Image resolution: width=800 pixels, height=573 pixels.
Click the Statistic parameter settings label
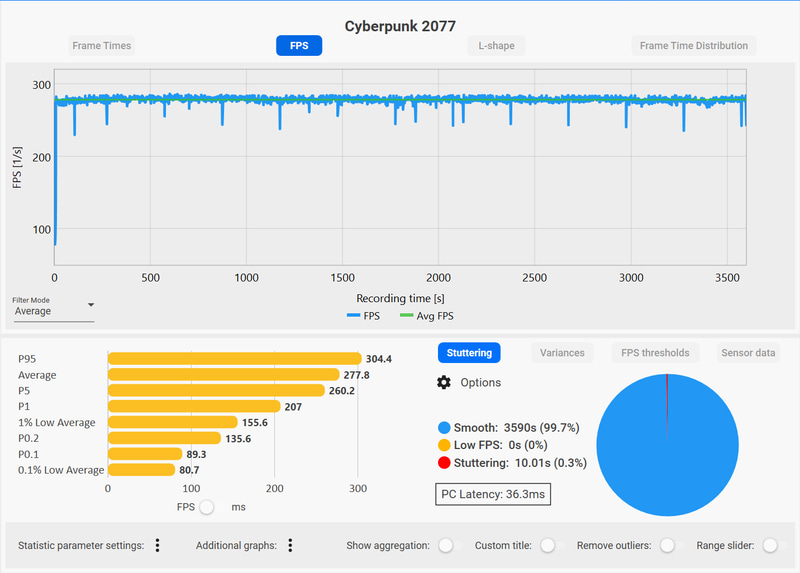point(81,545)
